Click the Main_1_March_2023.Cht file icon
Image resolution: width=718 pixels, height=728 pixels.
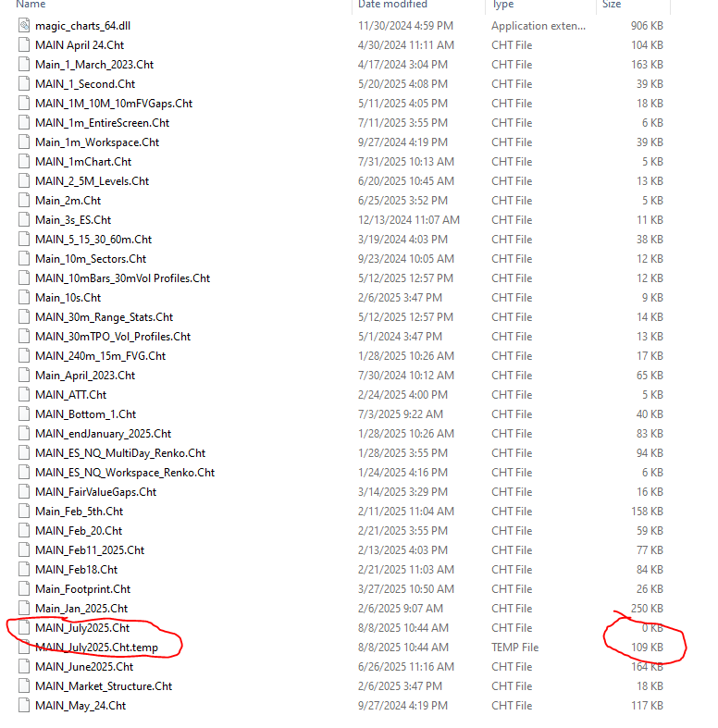(x=24, y=64)
